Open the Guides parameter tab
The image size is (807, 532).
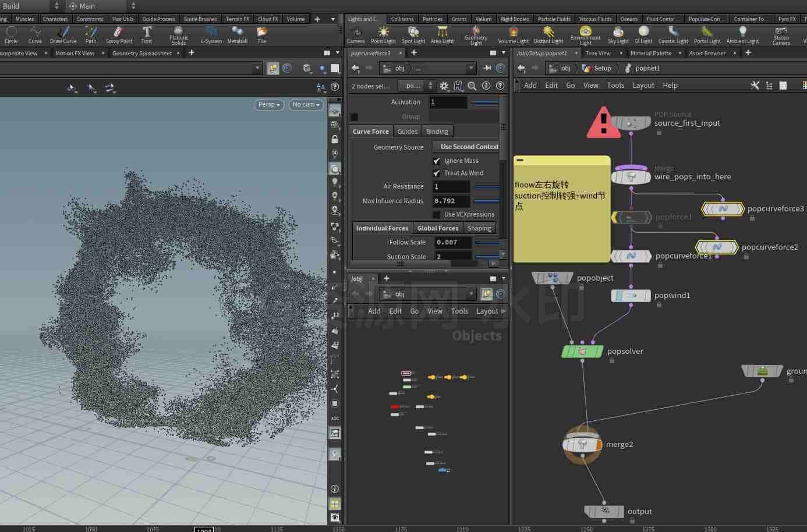[x=408, y=132]
